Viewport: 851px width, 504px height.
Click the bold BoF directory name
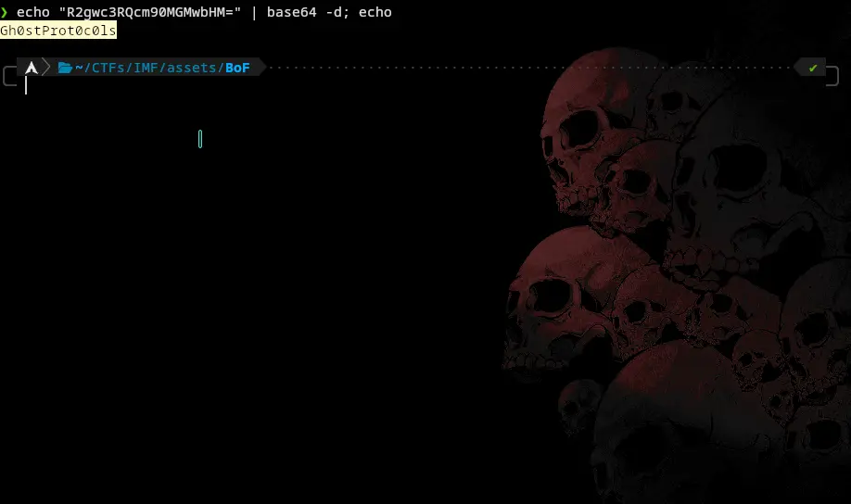click(237, 68)
